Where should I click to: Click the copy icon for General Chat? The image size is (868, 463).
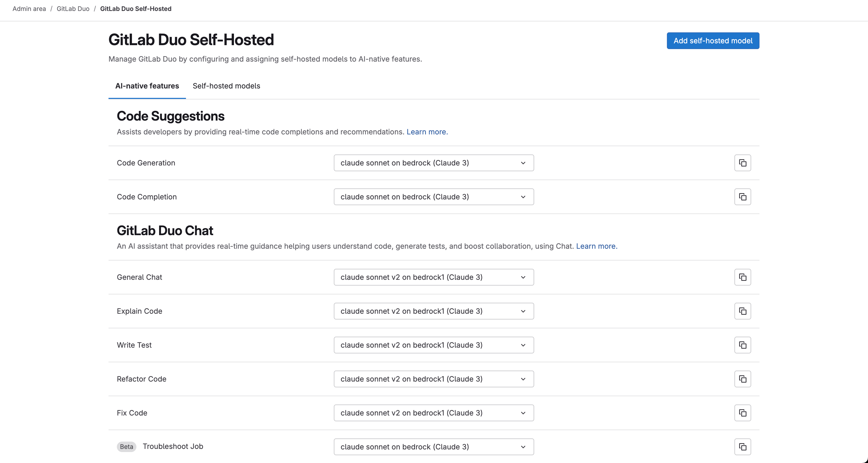pyautogui.click(x=743, y=277)
